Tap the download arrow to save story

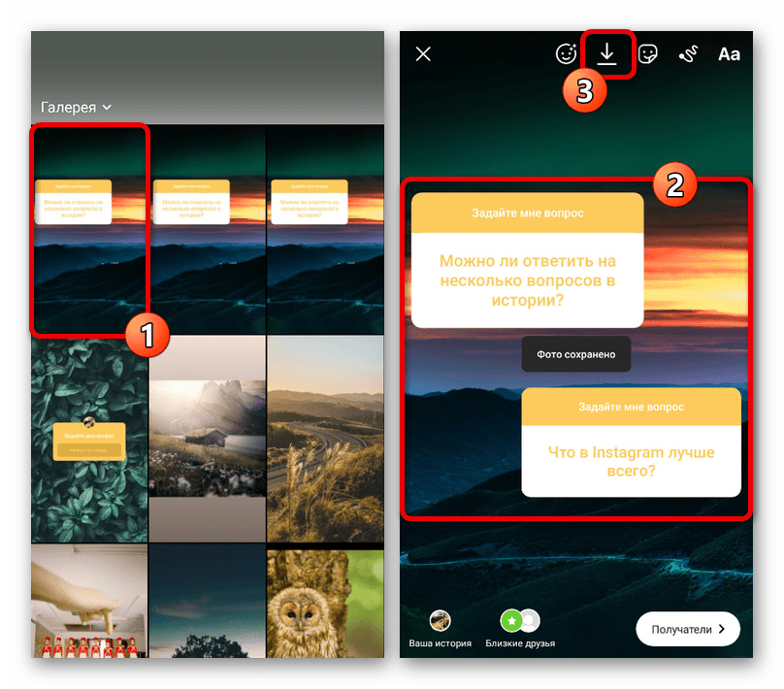point(607,54)
